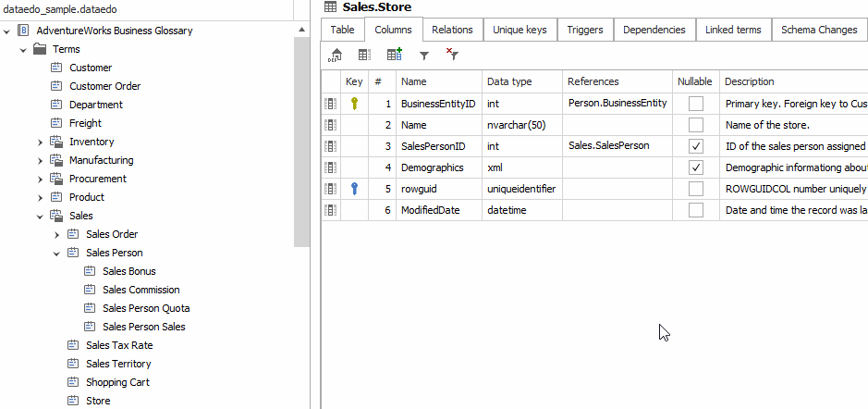Click the clear filter icon with red X

click(x=452, y=56)
